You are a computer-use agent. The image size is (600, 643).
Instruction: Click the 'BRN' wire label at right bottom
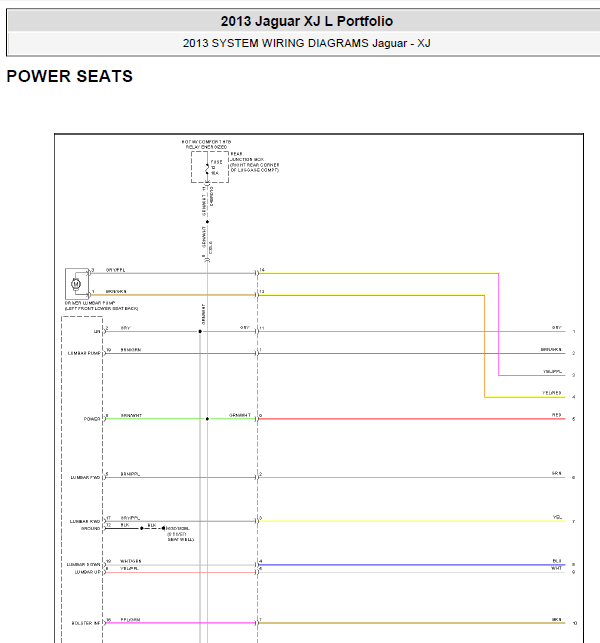coord(557,620)
